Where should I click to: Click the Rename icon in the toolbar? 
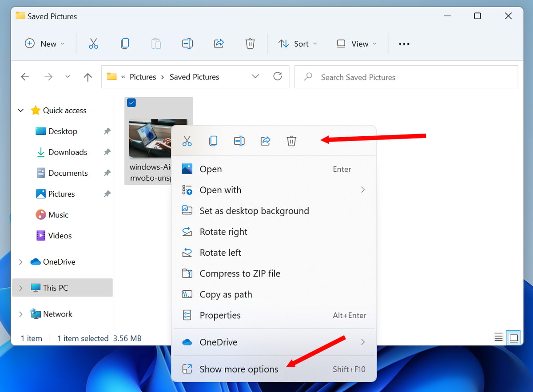pos(187,44)
